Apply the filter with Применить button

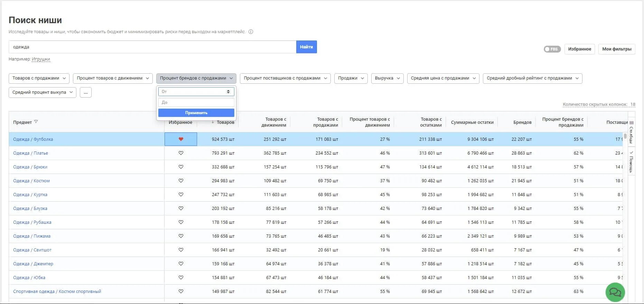pyautogui.click(x=196, y=113)
